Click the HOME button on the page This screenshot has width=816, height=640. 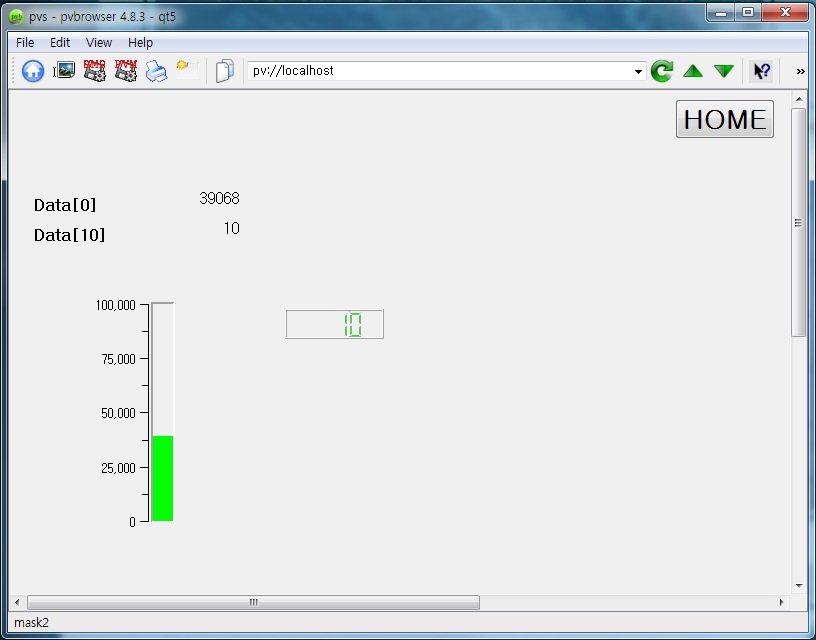[x=723, y=119]
